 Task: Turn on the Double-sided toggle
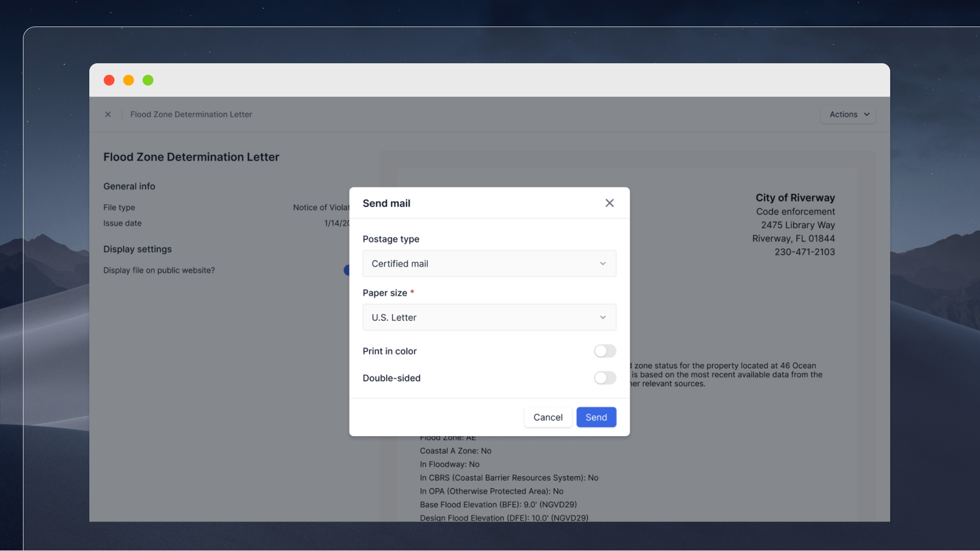tap(605, 378)
